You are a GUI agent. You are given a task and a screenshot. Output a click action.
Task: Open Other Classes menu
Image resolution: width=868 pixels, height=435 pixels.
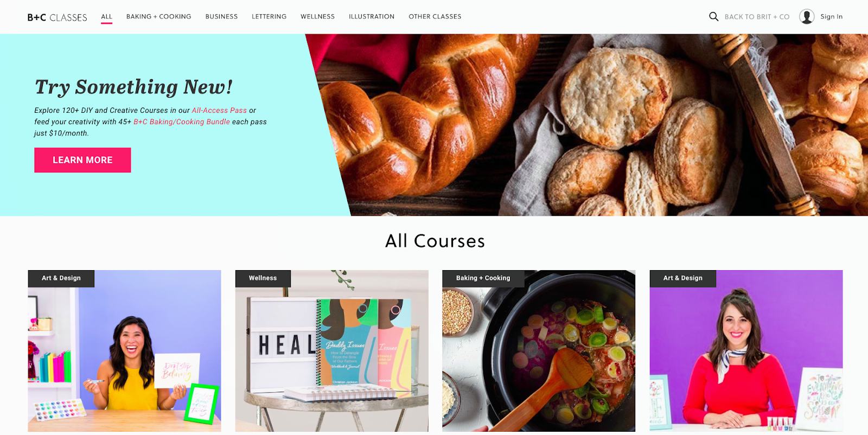(435, 17)
